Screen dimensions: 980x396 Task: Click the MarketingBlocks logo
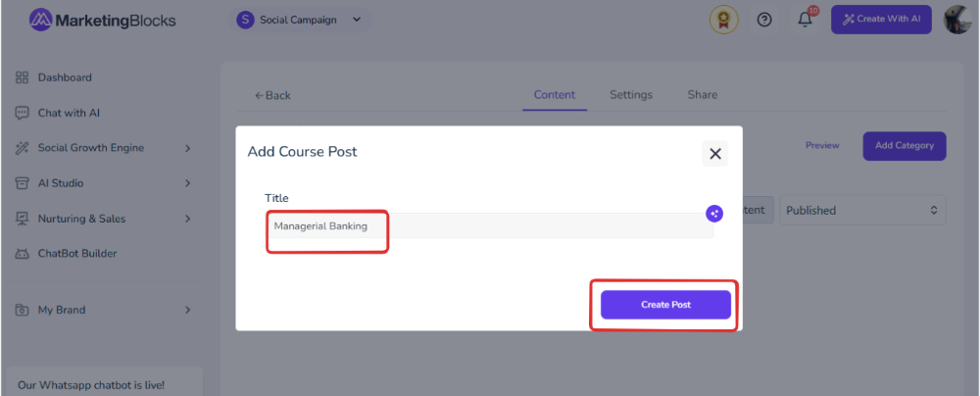coord(103,20)
